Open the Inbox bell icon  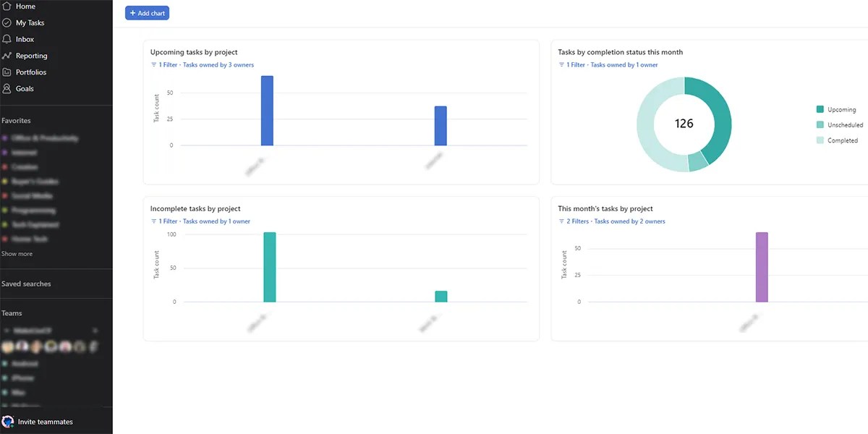(9, 39)
